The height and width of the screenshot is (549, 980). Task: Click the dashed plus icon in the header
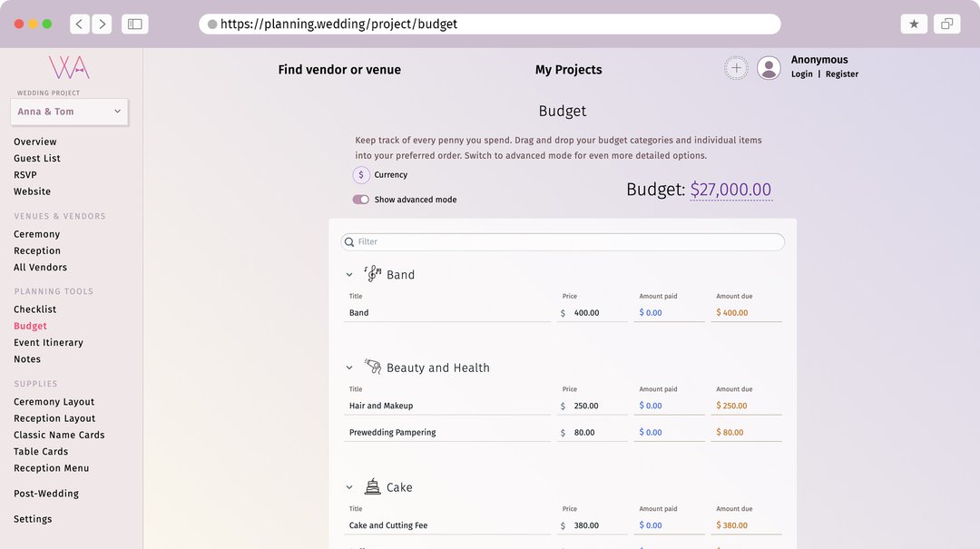[x=736, y=67]
